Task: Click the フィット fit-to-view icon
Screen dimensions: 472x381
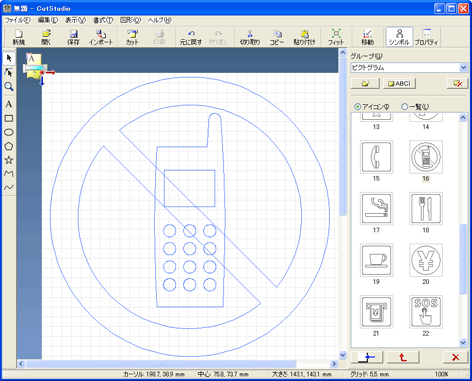Action: point(336,37)
